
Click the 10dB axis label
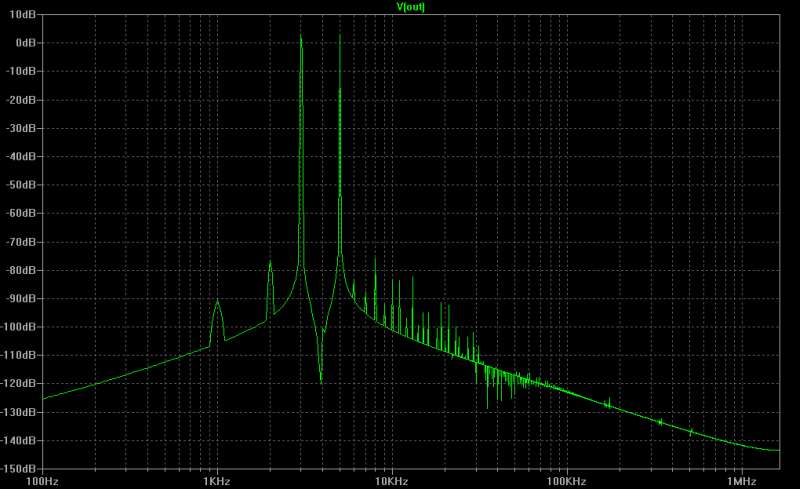(22, 14)
